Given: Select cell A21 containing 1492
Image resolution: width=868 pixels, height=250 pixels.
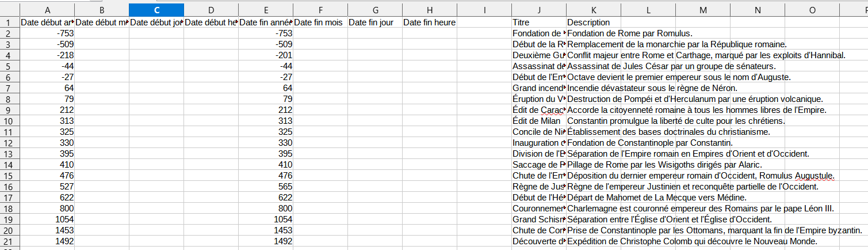Looking at the screenshot, I should click(x=47, y=241).
